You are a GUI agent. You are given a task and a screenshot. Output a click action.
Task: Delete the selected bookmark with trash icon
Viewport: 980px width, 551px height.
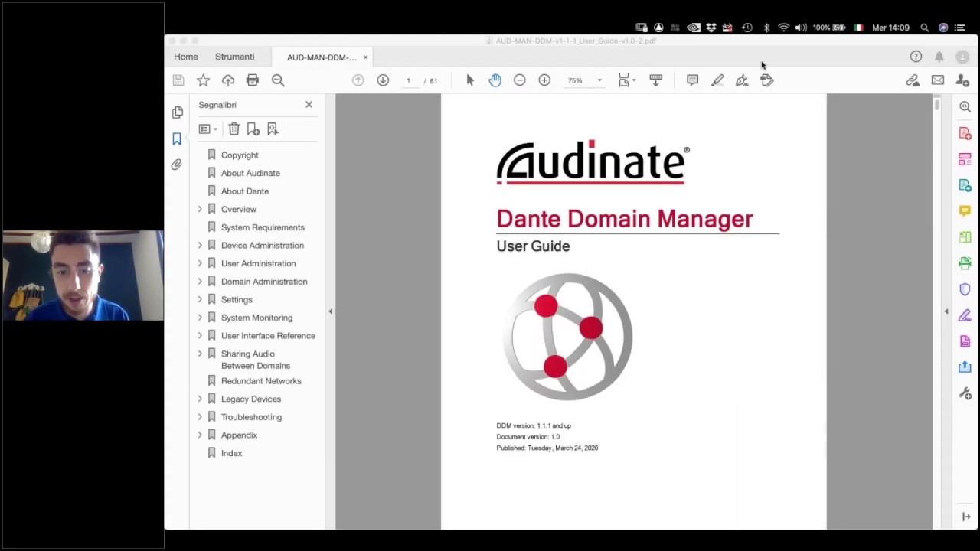coord(234,129)
